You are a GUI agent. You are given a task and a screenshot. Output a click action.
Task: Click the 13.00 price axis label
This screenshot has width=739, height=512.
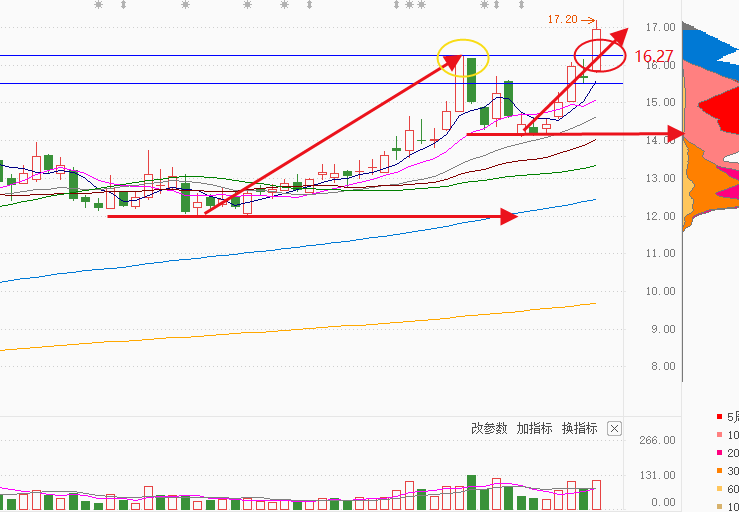point(660,178)
